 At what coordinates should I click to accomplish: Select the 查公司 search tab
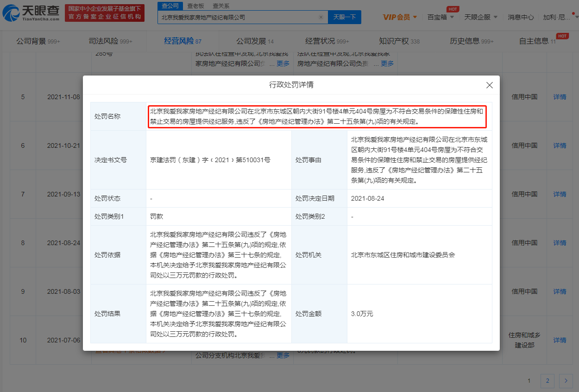pyautogui.click(x=170, y=6)
